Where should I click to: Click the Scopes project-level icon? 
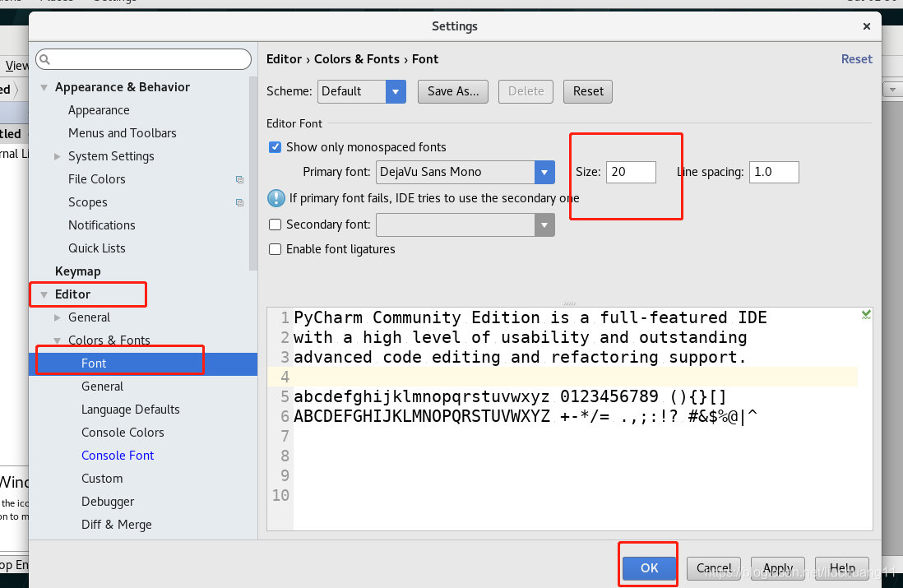coord(239,203)
